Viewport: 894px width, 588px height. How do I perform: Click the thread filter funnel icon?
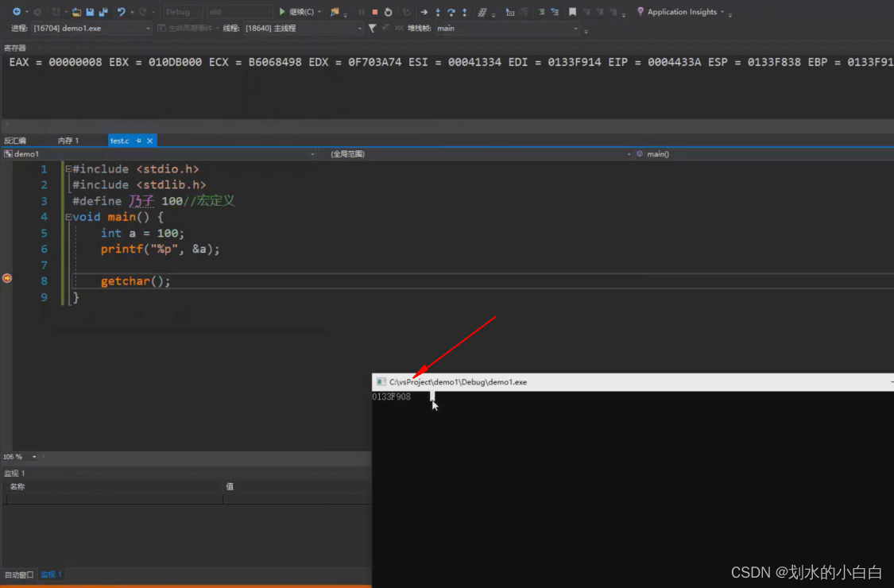[372, 28]
